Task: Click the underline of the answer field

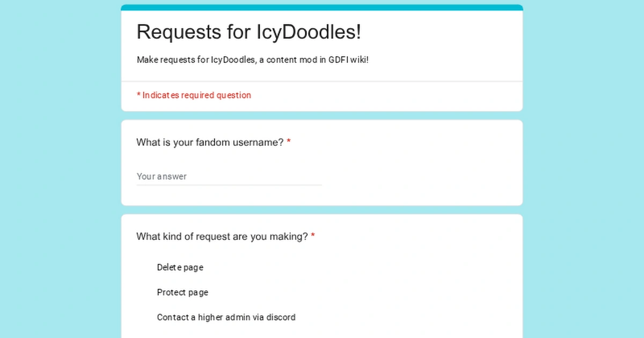Action: coord(229,185)
